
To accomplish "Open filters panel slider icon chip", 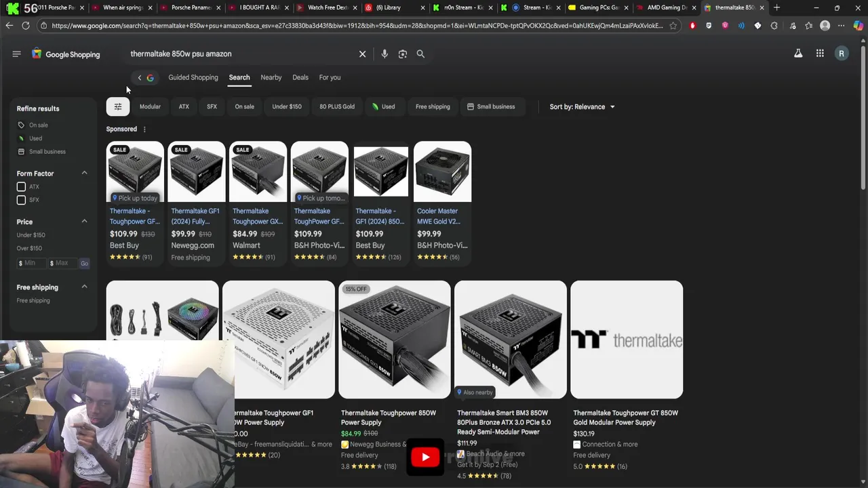I will pos(118,106).
